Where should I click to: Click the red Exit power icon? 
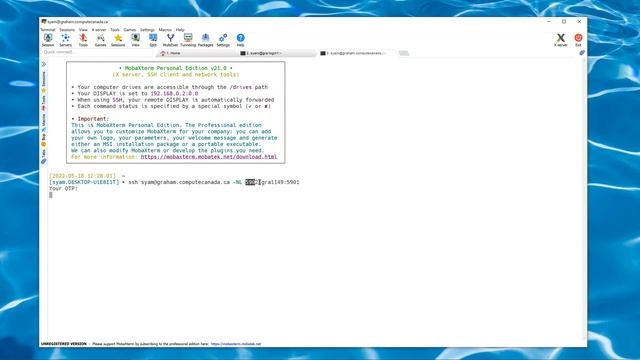(x=578, y=40)
